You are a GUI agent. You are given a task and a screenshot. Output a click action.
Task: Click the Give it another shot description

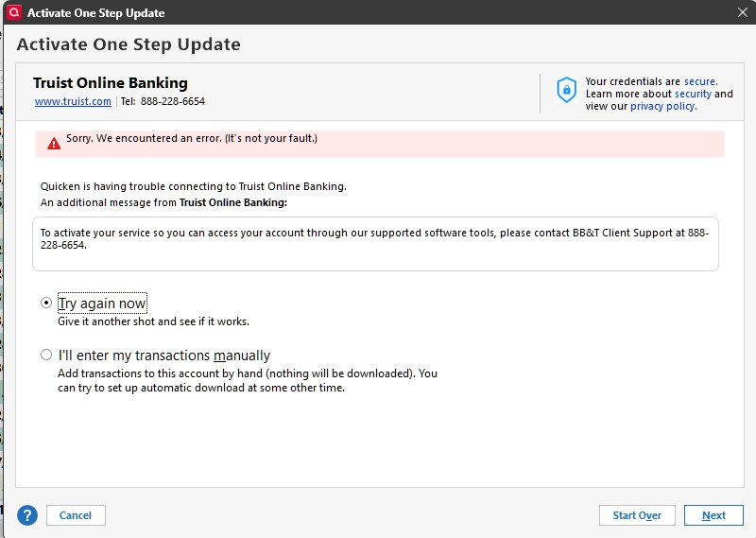point(153,321)
